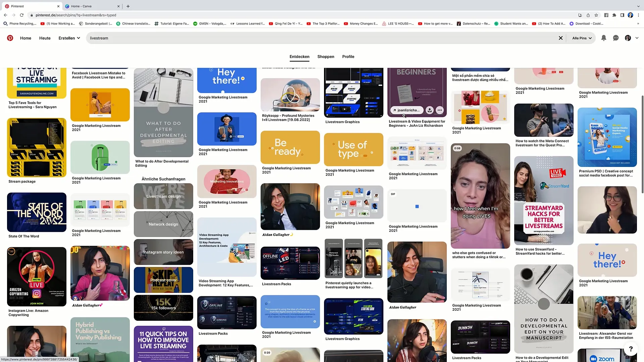Select the 'Shoppen' tab
This screenshot has height=362, width=644.
[326, 57]
